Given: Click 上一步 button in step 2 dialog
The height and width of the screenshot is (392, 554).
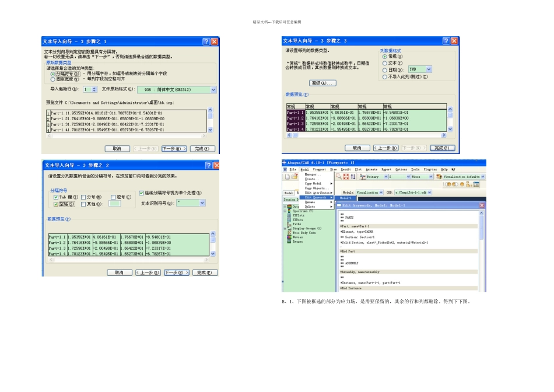Looking at the screenshot, I should point(148,273).
